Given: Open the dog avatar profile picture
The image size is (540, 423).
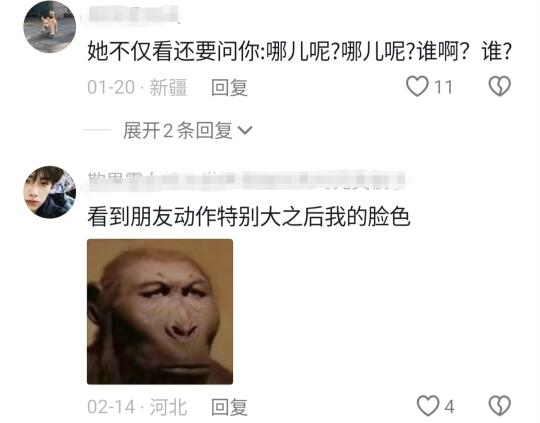Looking at the screenshot, I should [x=50, y=27].
